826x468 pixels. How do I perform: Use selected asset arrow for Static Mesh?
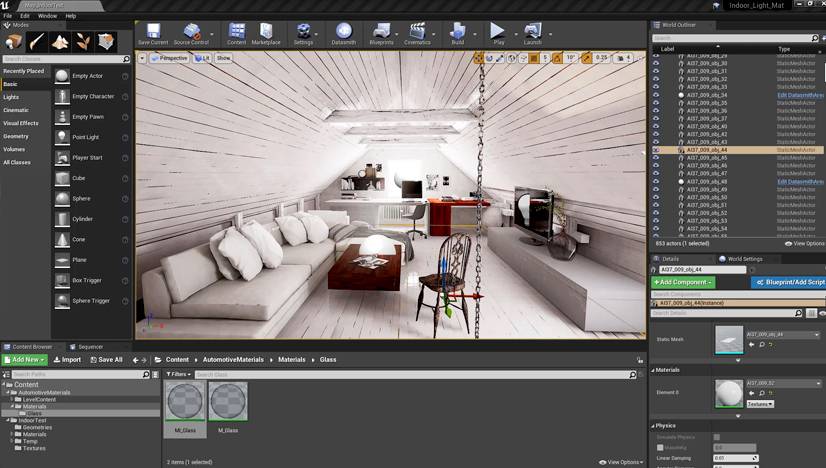tap(752, 344)
